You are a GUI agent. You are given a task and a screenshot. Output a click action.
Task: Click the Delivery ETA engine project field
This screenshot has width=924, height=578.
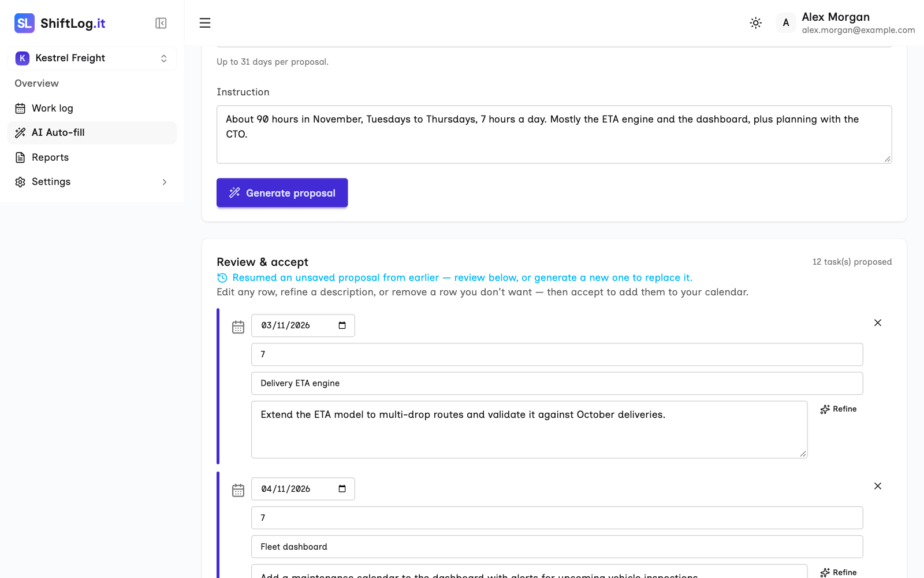pos(557,383)
